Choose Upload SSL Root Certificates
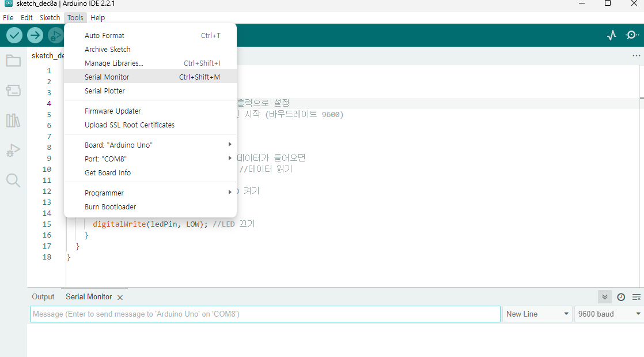This screenshot has height=357, width=644. 150,125
